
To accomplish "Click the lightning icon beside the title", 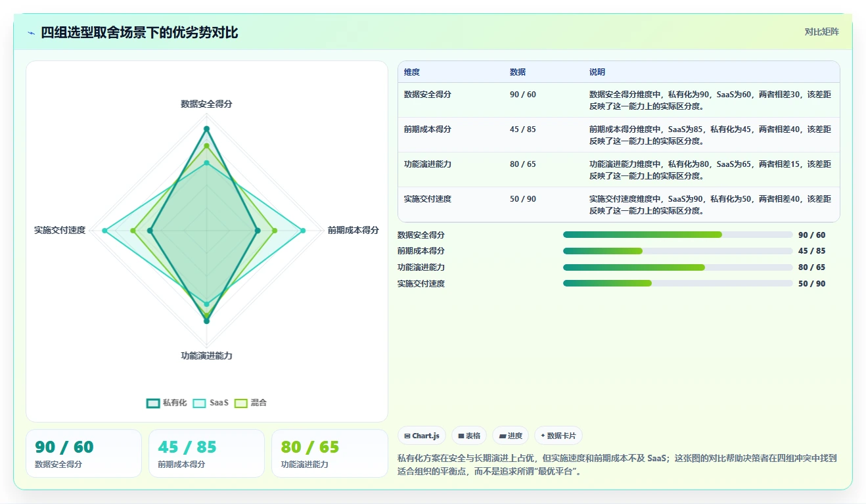I will click(32, 33).
